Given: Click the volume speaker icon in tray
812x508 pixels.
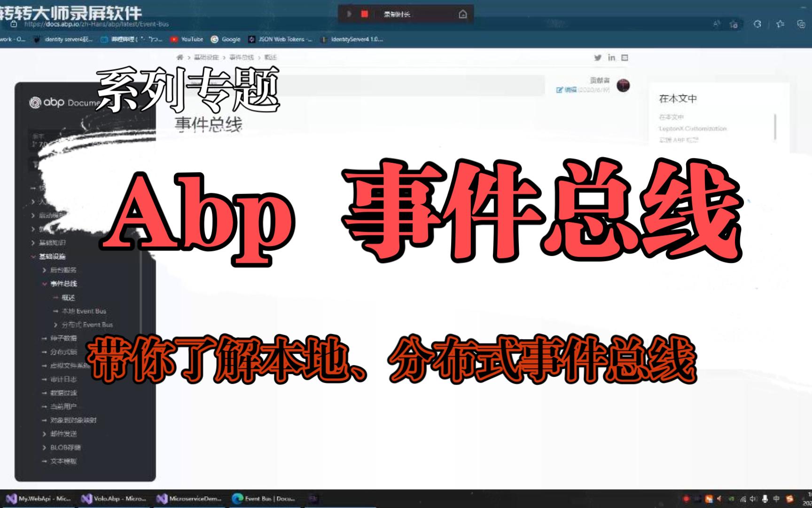Looking at the screenshot, I should pyautogui.click(x=754, y=499).
